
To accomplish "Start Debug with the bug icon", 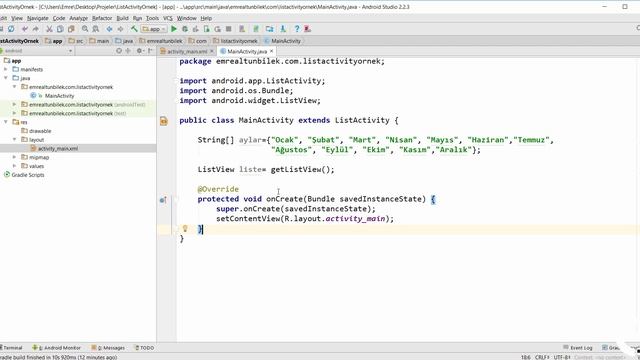I will click(x=185, y=29).
